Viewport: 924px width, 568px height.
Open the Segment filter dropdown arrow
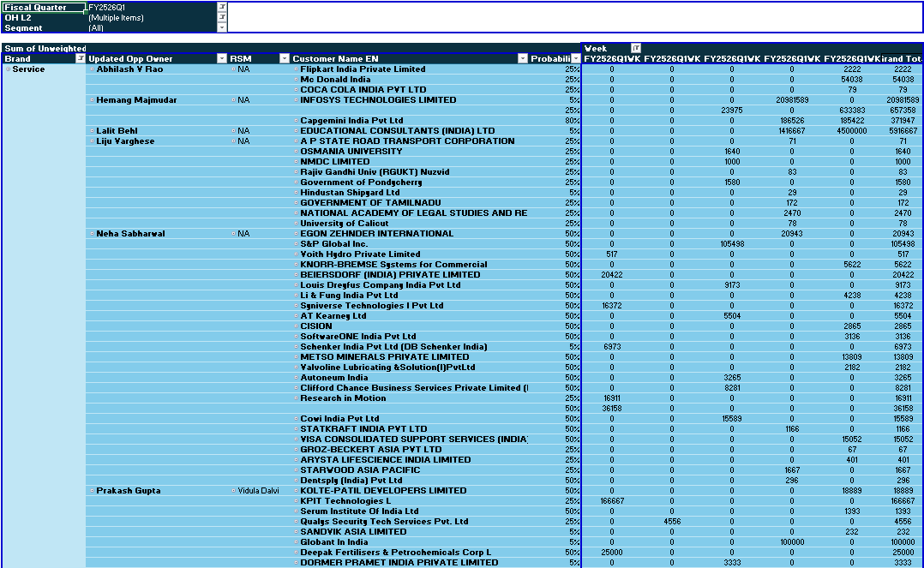pyautogui.click(x=221, y=27)
